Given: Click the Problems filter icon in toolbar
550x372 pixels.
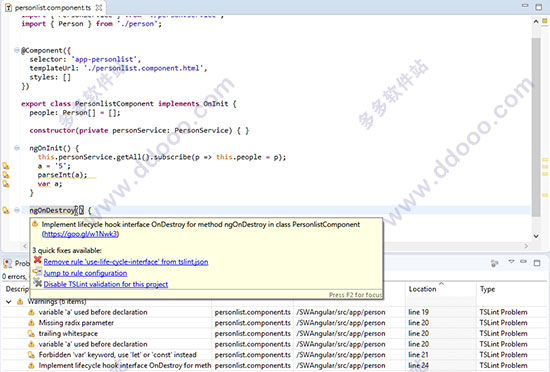Looking at the screenshot, I should 495,263.
